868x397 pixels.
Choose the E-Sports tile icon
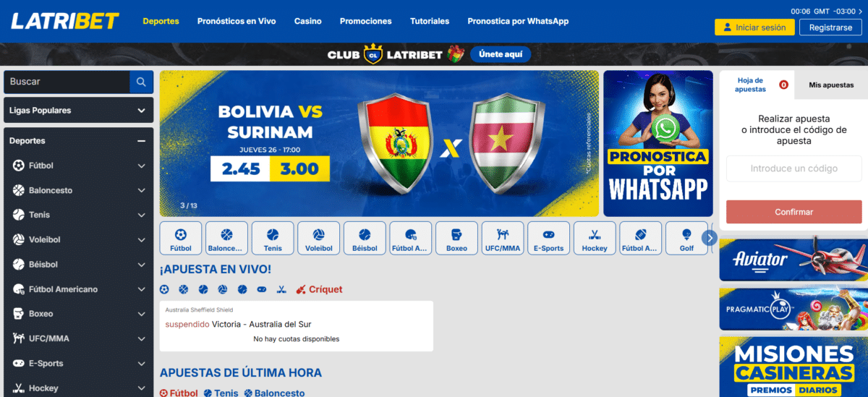(x=549, y=234)
